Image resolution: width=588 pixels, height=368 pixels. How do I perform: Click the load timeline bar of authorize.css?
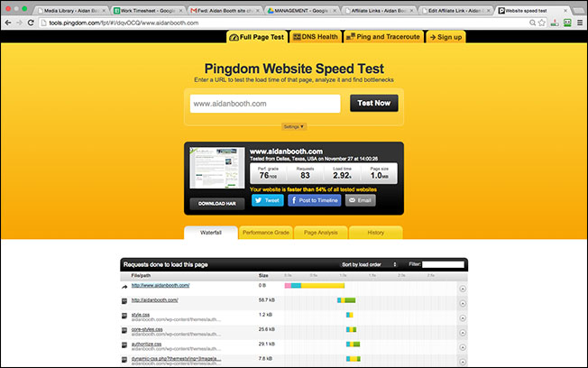tap(353, 344)
